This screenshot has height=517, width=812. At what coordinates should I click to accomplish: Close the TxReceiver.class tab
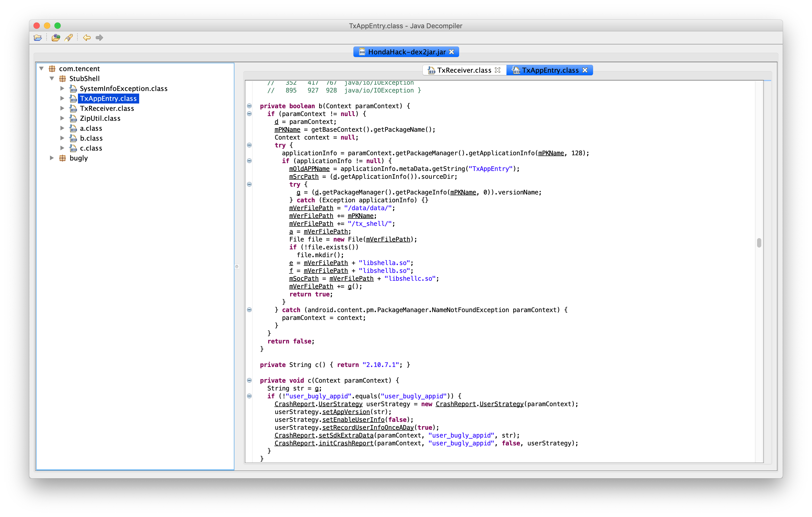pyautogui.click(x=497, y=70)
